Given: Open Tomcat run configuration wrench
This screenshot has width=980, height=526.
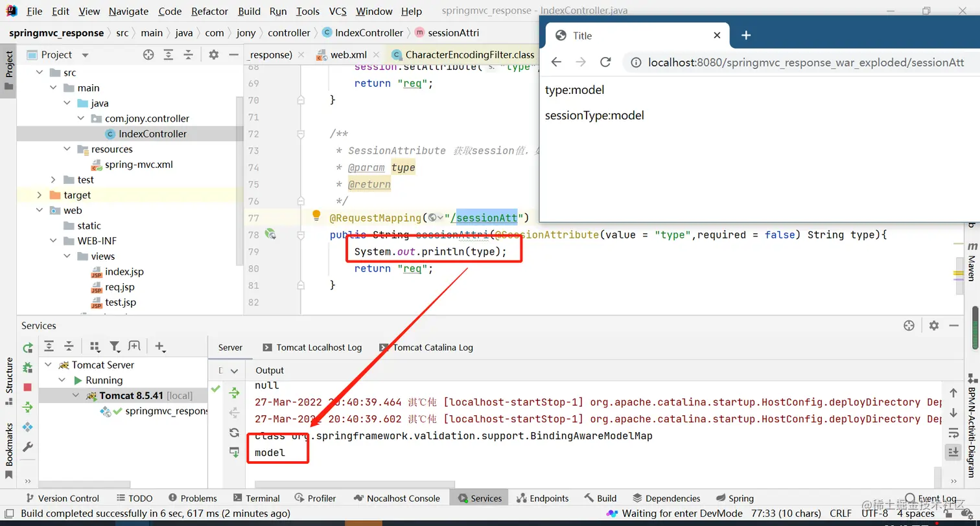Looking at the screenshot, I should [27, 447].
